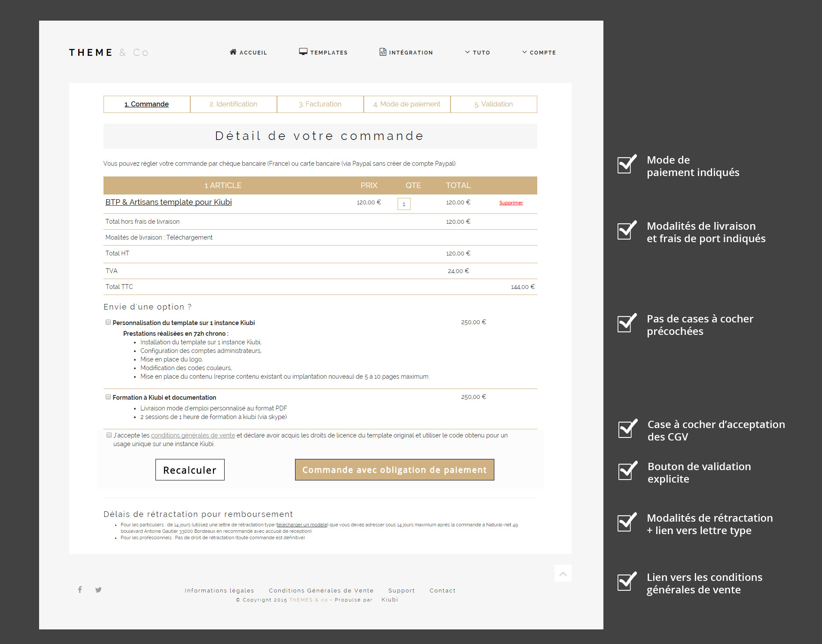822x644 pixels.
Task: Click the Envie d'une option ? heading
Action: 147,307
